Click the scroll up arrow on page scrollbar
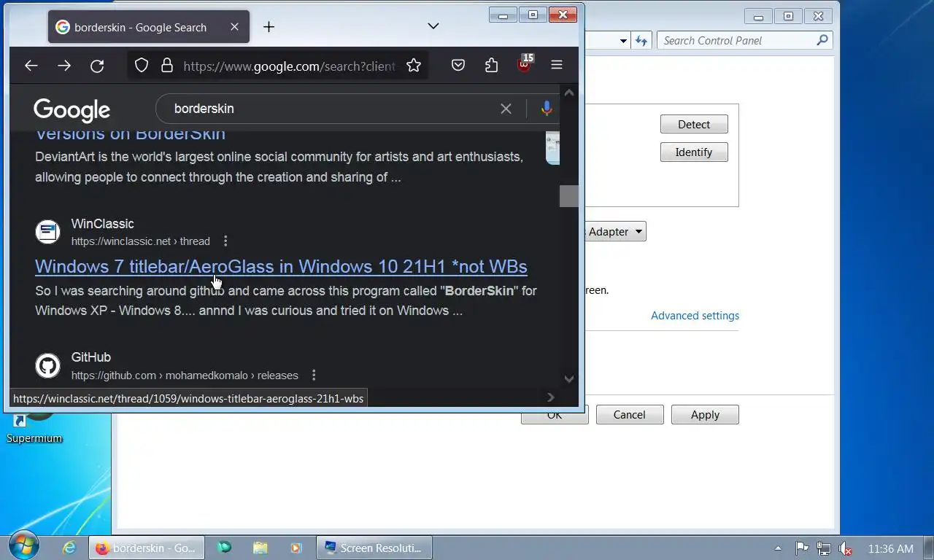Screen dimensions: 934x560 point(569,93)
